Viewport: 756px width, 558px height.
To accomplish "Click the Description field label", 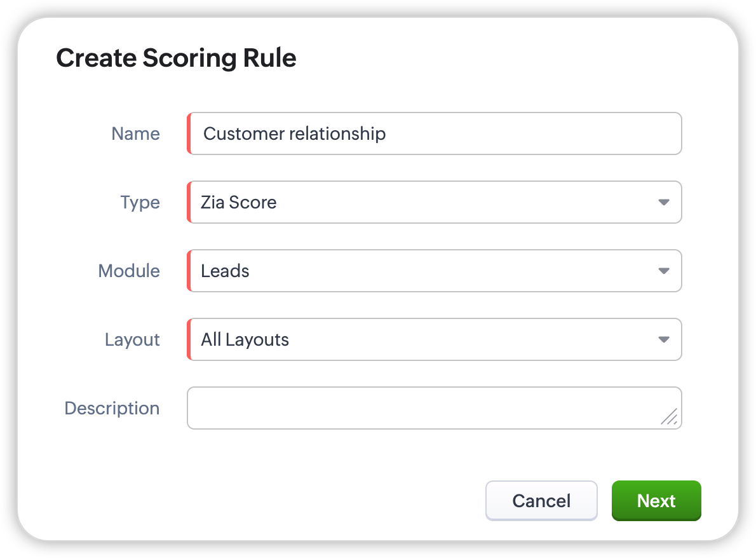I will tap(112, 408).
